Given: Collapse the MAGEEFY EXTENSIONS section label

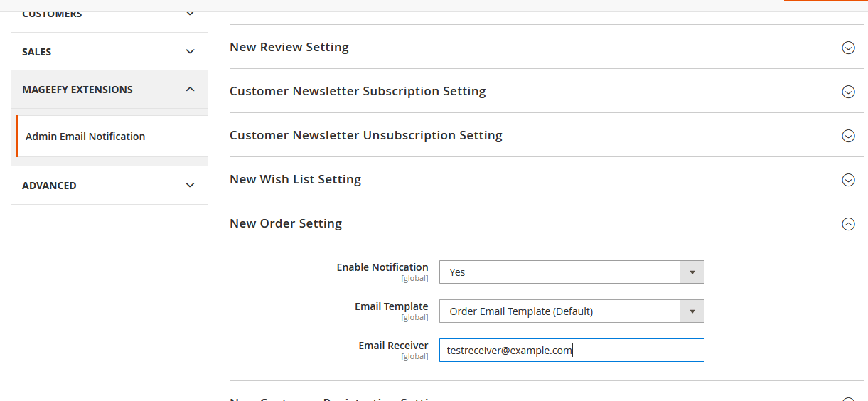Looking at the screenshot, I should pos(77,90).
